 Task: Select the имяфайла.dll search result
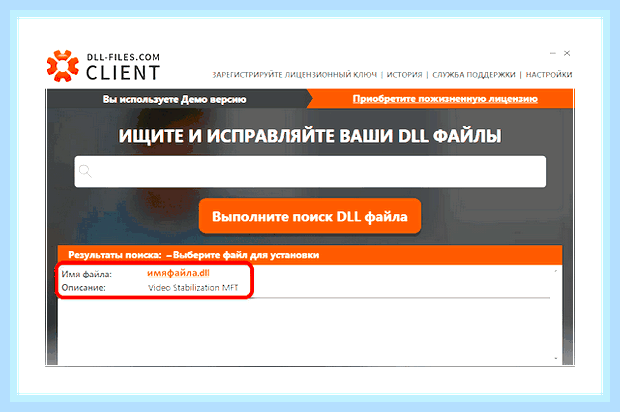point(178,273)
